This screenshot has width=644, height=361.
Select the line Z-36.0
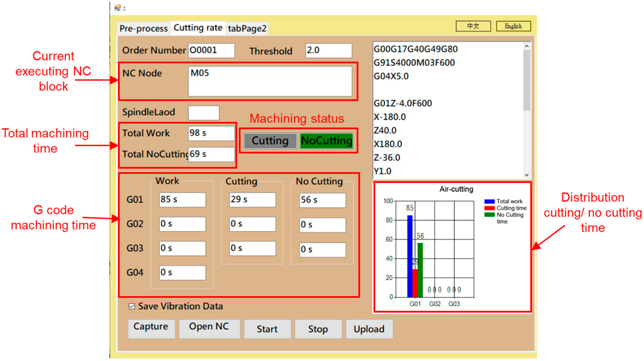(x=387, y=158)
